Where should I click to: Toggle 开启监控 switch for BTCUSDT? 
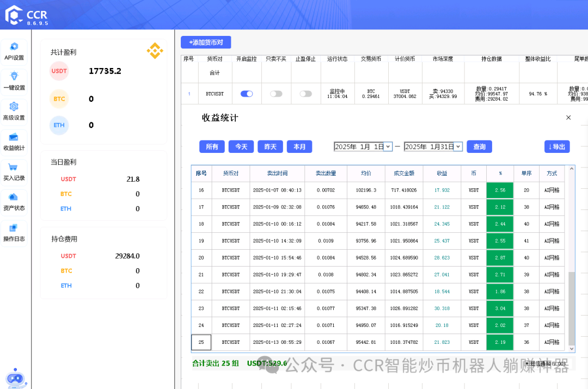(247, 94)
